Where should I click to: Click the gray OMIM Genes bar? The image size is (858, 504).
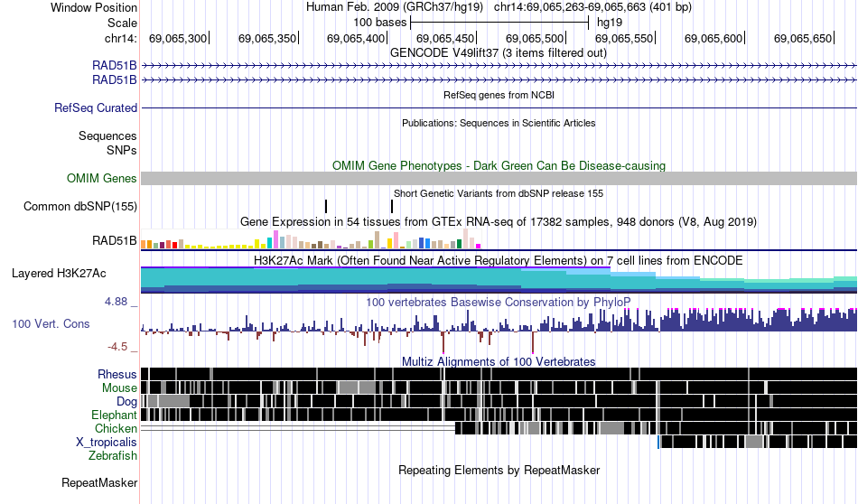click(499, 179)
